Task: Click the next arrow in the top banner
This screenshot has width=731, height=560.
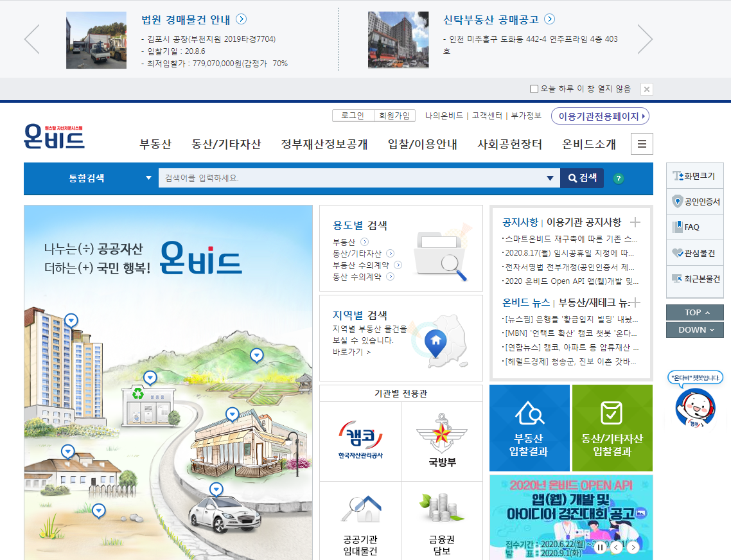Action: pyautogui.click(x=645, y=39)
